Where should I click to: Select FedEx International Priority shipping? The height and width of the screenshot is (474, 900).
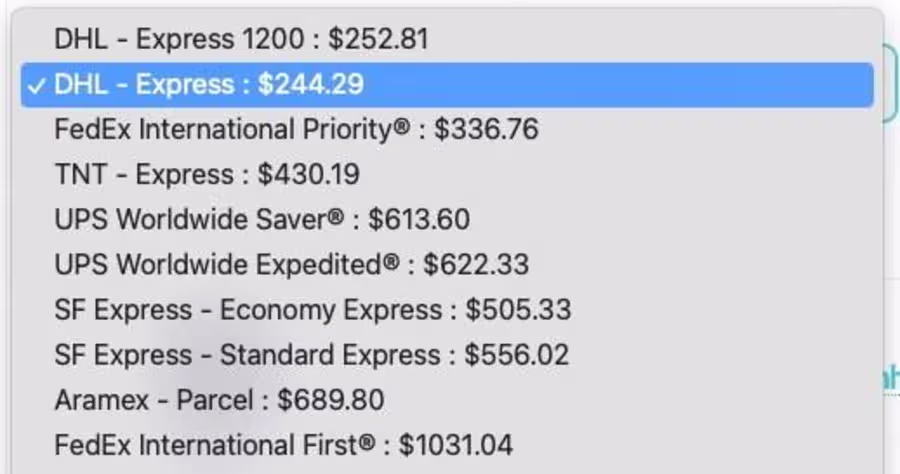point(447,129)
